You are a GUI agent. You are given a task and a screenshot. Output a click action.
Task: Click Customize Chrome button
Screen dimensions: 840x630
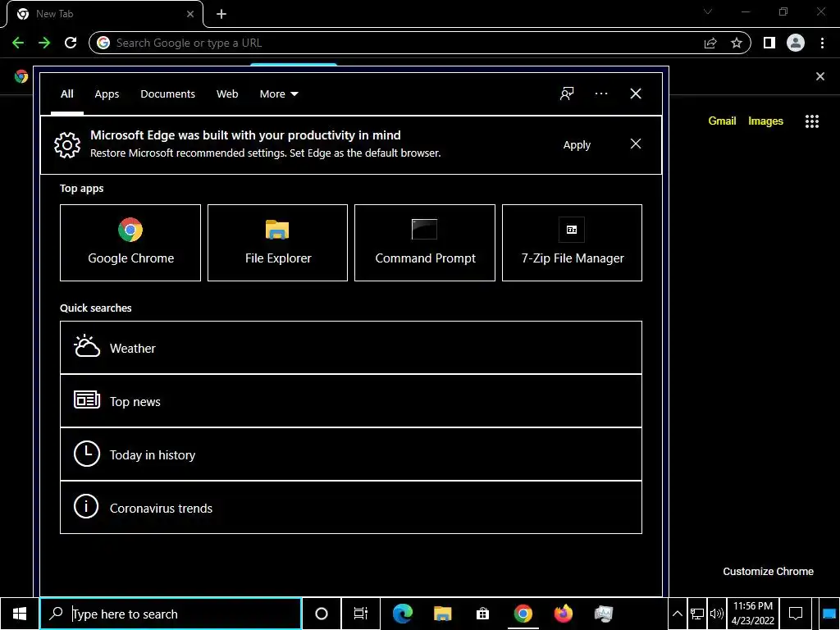point(768,571)
